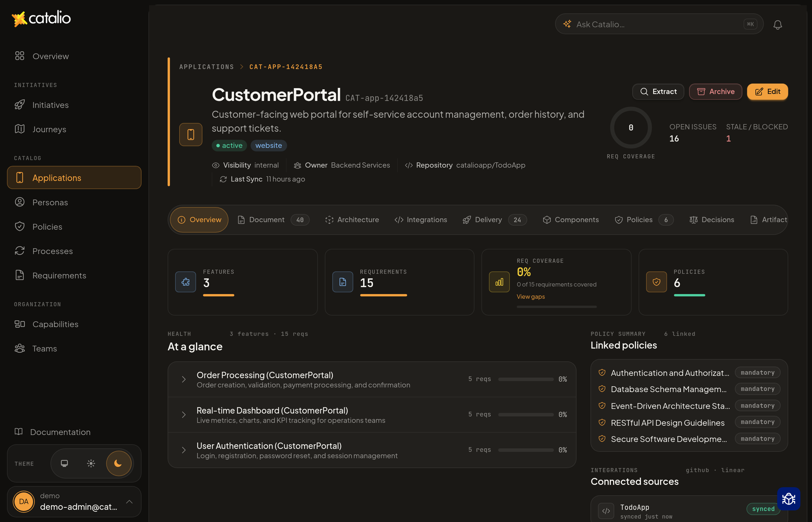The image size is (812, 522).
Task: Click the Edit button
Action: tap(767, 92)
